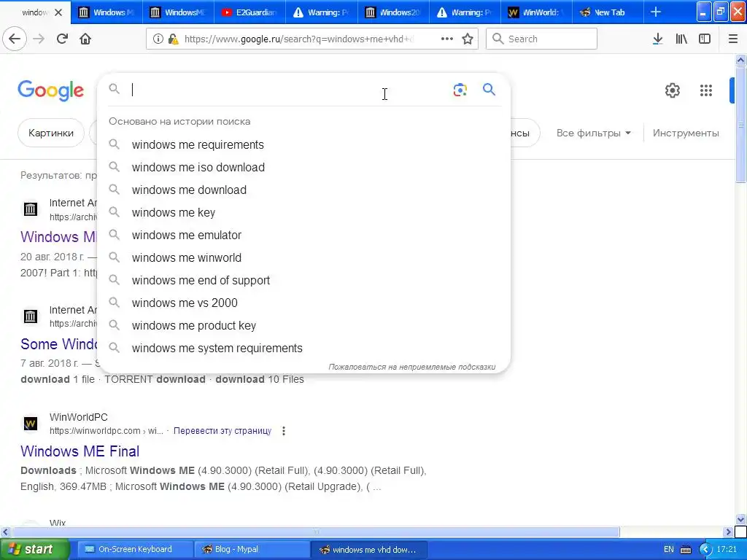
Task: Click the windows me vhd taskbar button
Action: click(x=368, y=550)
